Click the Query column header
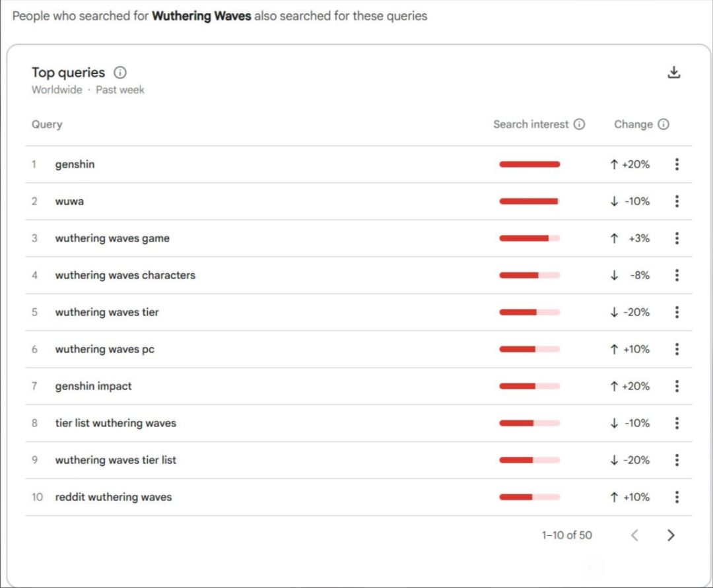The image size is (713, 588). pos(47,124)
